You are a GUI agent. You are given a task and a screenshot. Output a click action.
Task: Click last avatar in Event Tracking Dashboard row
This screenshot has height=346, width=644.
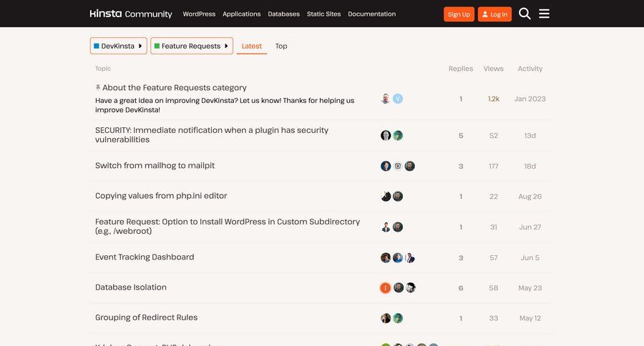coord(409,258)
